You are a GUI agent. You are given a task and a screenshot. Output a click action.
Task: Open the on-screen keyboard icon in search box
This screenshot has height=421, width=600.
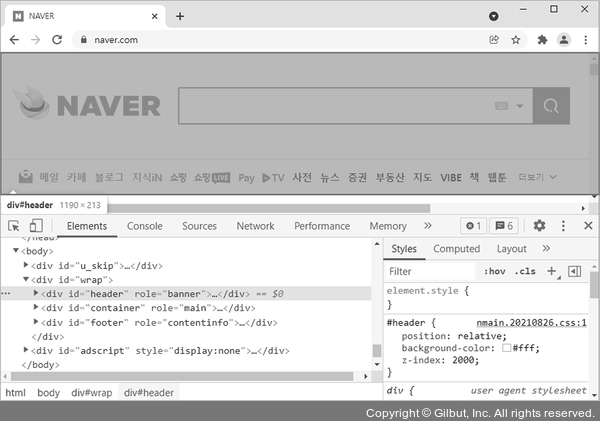[501, 106]
